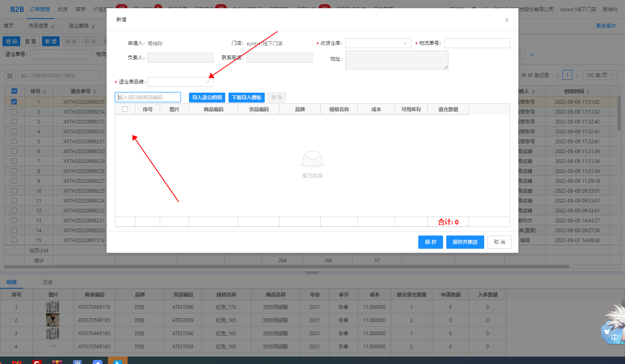
Task: Click the next page arrow in pagination
Action: [577, 75]
